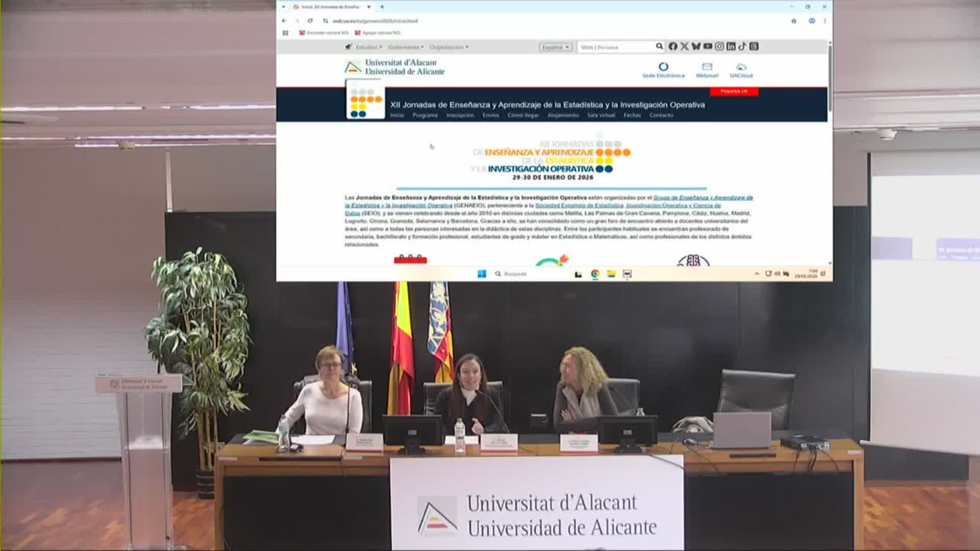Open the Facebook social icon
The height and width of the screenshot is (551, 980).
coord(673,46)
